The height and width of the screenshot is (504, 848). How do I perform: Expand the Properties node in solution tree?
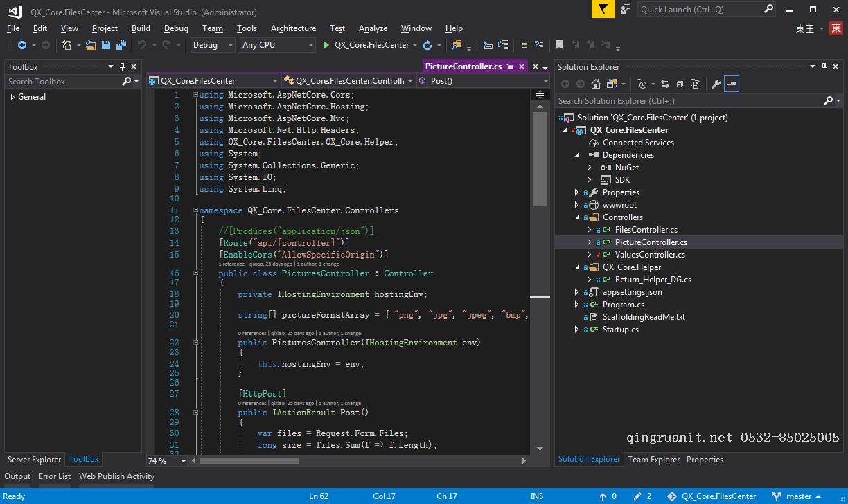click(576, 192)
